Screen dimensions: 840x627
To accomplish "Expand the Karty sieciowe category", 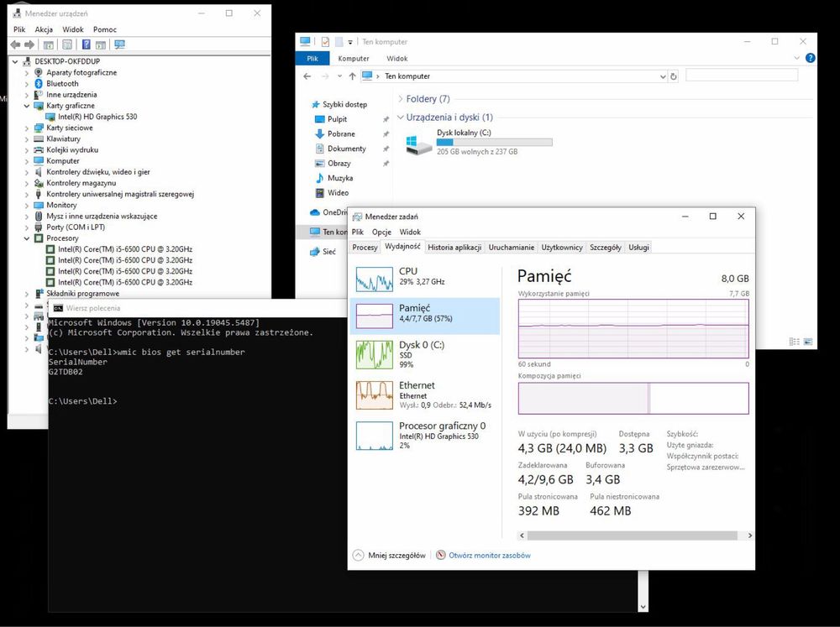I will (27, 128).
